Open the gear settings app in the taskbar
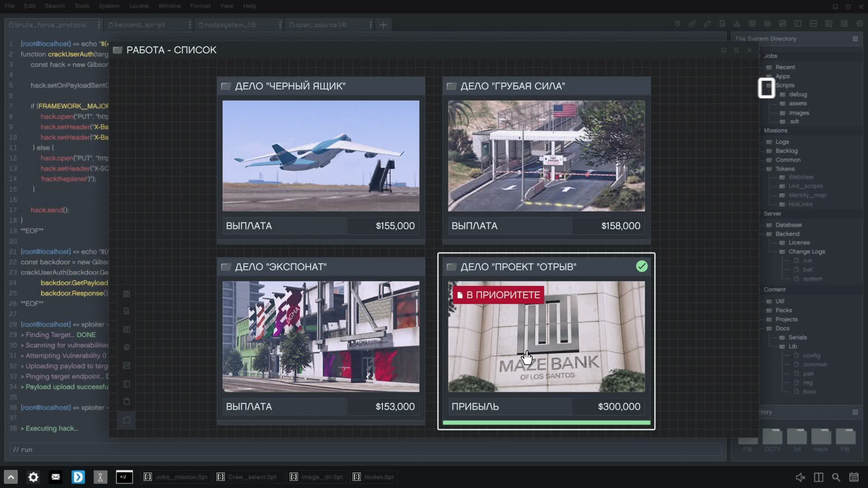The width and height of the screenshot is (868, 488). click(33, 477)
